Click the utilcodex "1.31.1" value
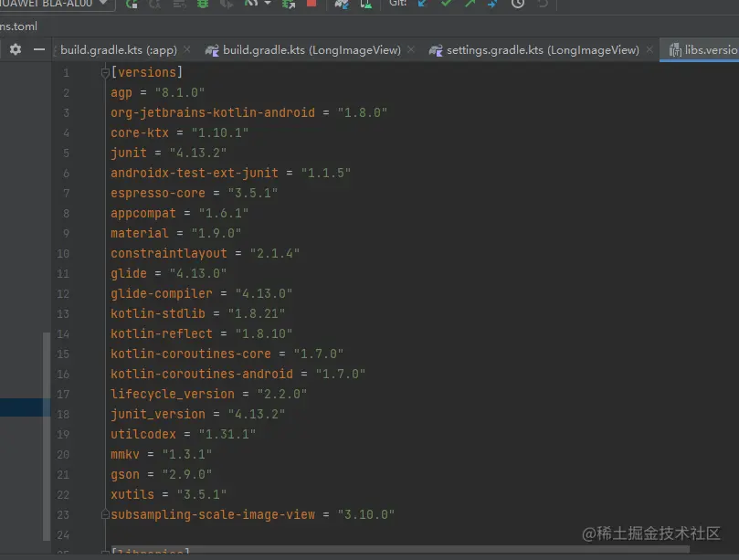This screenshot has width=739, height=560. 227,435
